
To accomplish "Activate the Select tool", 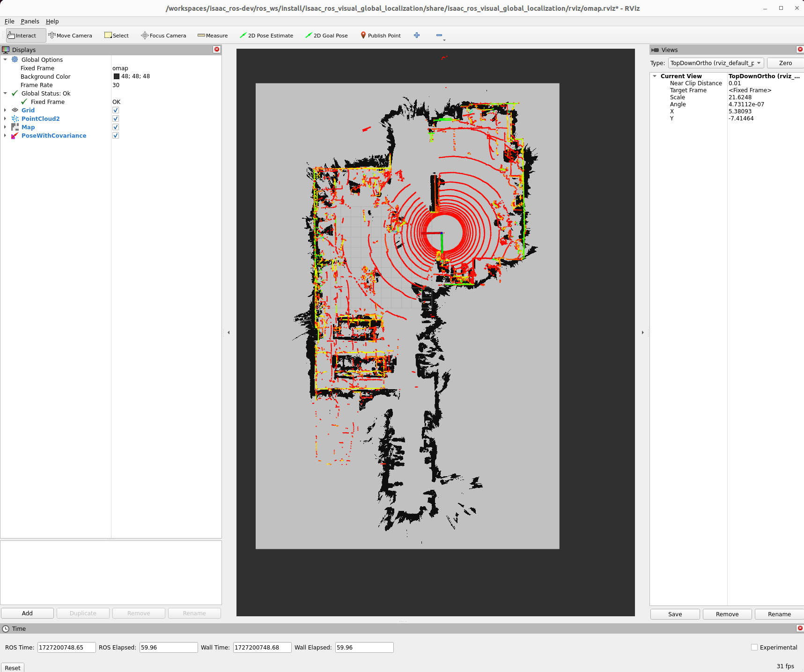I will point(116,35).
